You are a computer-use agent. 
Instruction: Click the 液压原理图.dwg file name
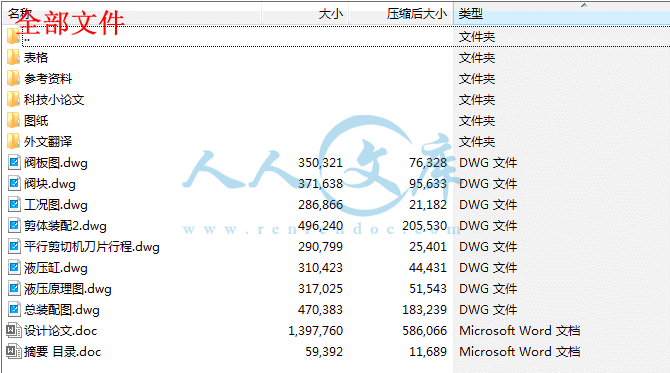tap(68, 289)
